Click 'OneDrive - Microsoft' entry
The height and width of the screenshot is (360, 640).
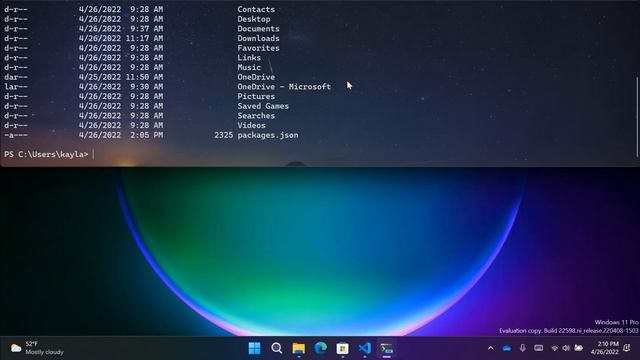(284, 87)
